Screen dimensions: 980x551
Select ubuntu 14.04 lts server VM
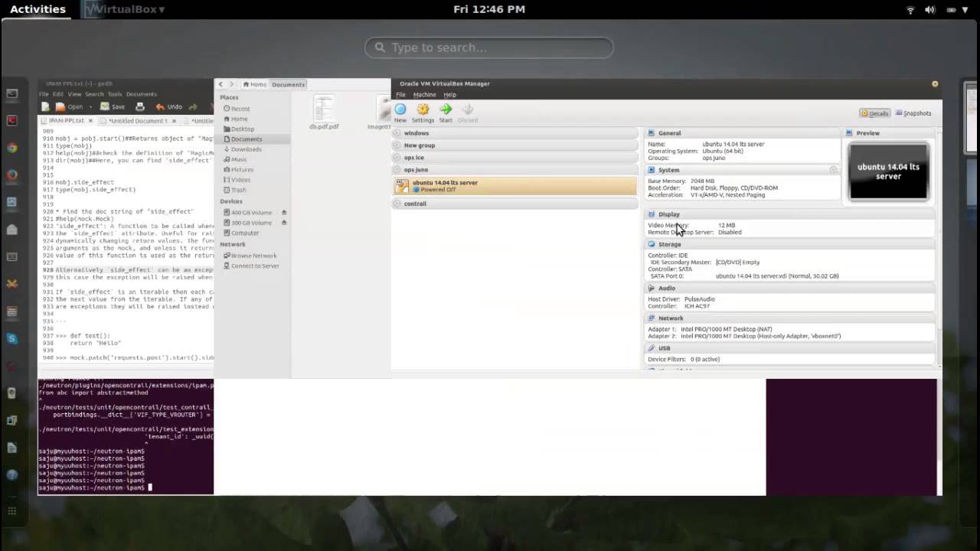click(514, 186)
